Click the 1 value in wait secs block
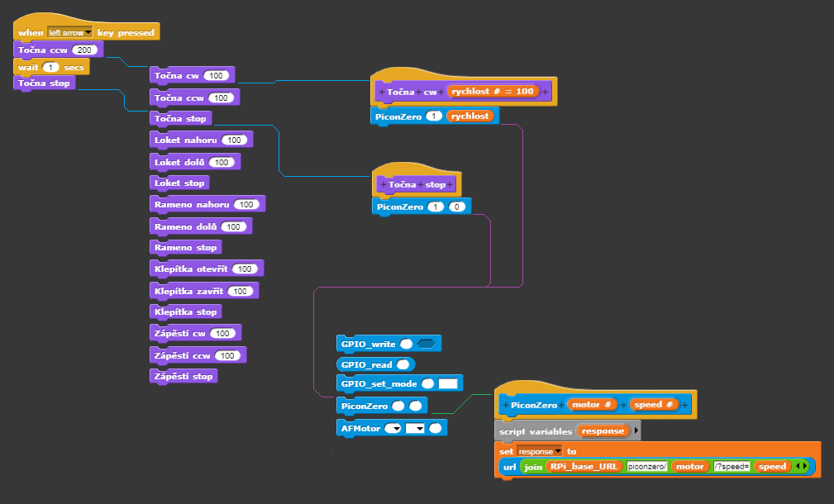Screen dimensions: 834x504 pos(50,68)
